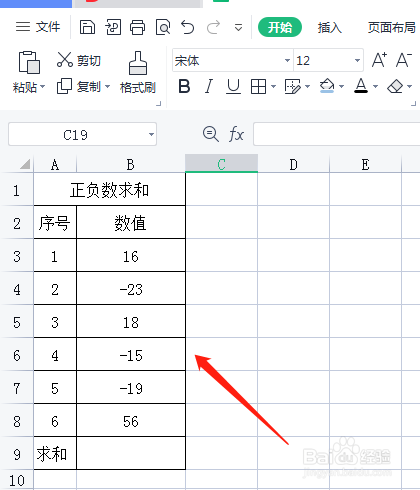
Task: Click the fx insert function icon
Action: pyautogui.click(x=236, y=134)
